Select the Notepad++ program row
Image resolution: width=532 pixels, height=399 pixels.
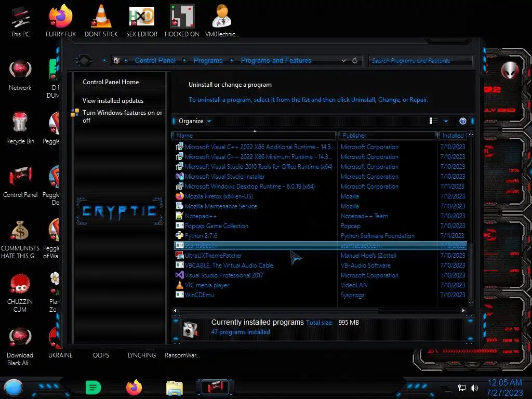tap(321, 216)
